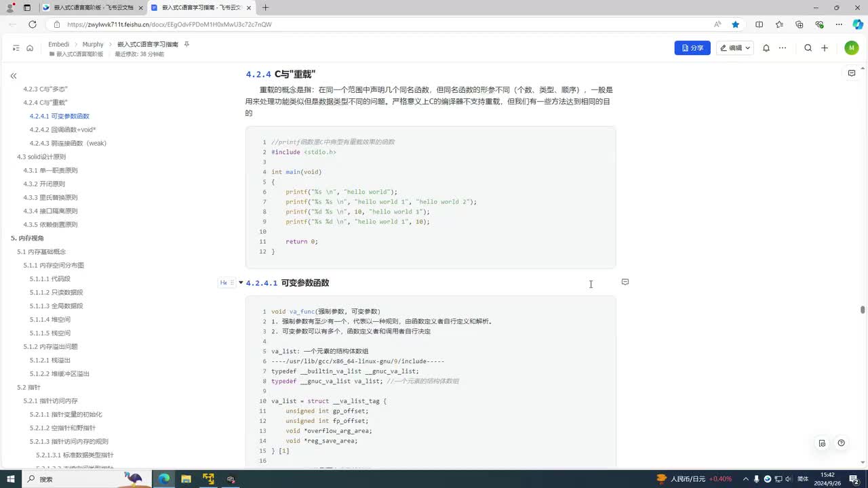
Task: Click the pin icon beside document title
Action: (186, 44)
